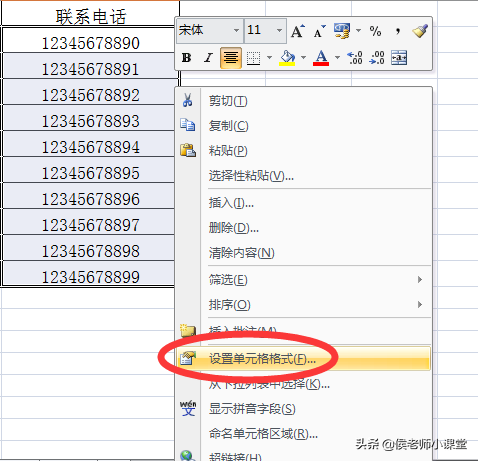Viewport: 478px width, 461px height.
Task: Select 设置单元格格式(F) menu entry
Action: pyautogui.click(x=303, y=359)
